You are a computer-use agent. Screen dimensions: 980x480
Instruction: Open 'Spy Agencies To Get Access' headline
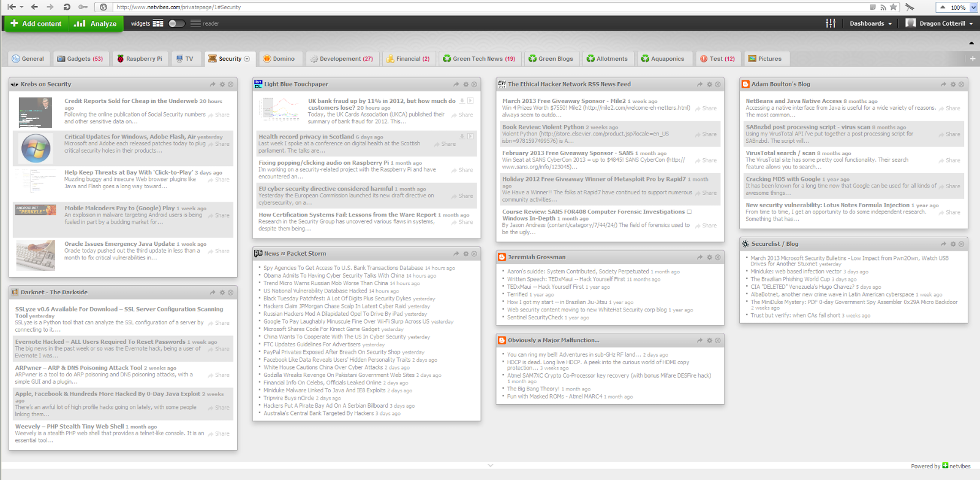point(343,268)
